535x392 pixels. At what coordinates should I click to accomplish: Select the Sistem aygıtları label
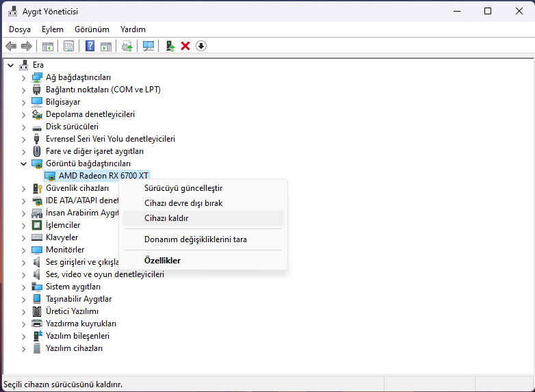[x=73, y=287]
